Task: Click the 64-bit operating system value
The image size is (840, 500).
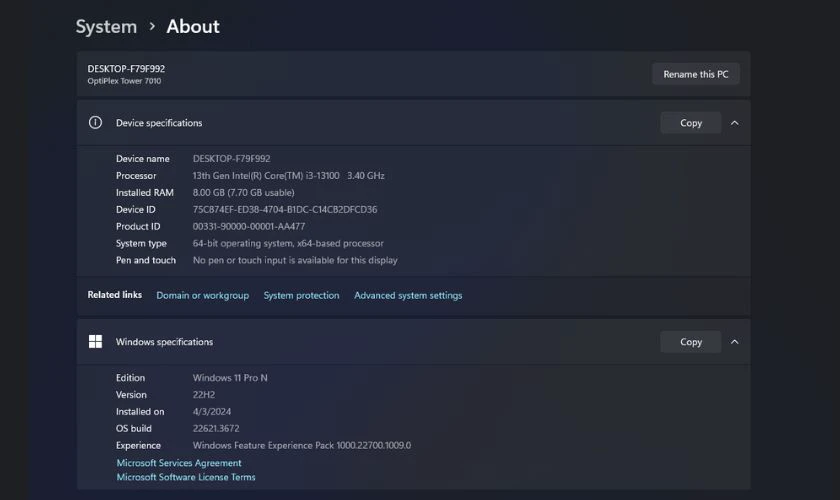Action: pyautogui.click(x=288, y=243)
